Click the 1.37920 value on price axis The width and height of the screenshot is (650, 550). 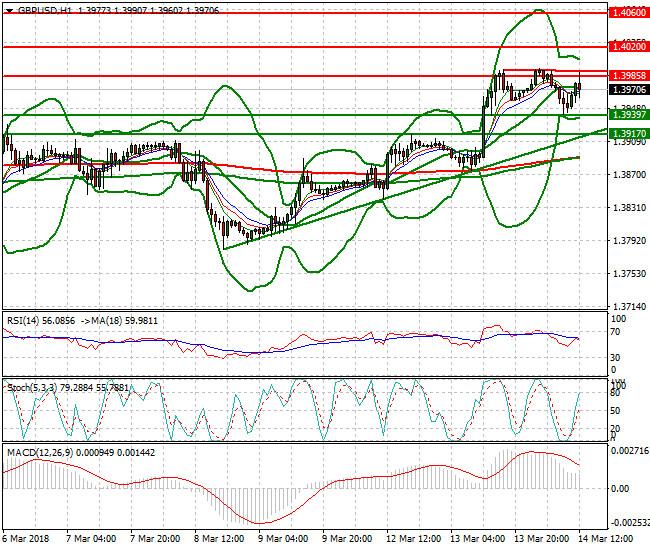click(627, 240)
